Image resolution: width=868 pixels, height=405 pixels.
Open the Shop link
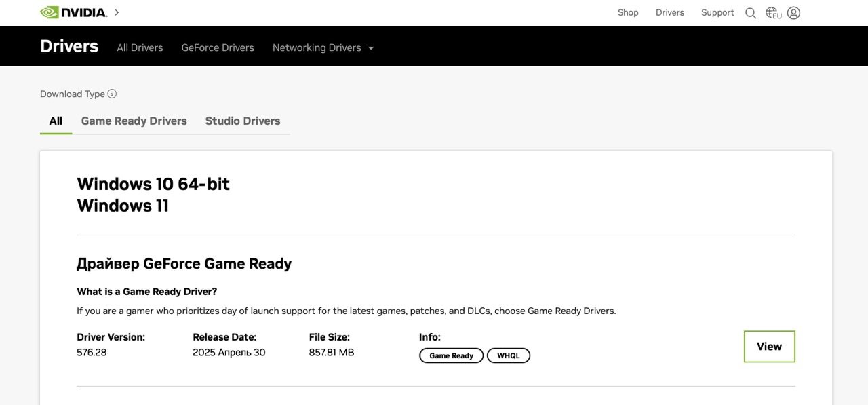[628, 12]
